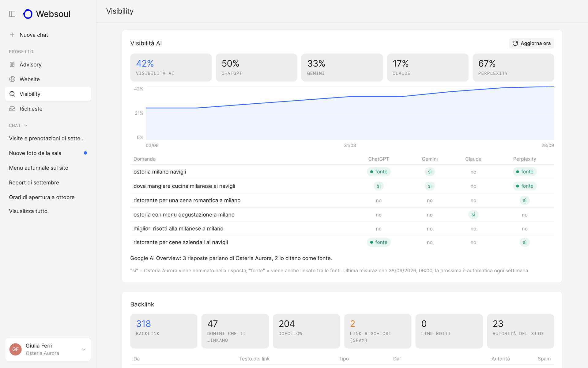Click the 204 Dofollow card
Viewport: 588px width, 368px height.
point(306,331)
